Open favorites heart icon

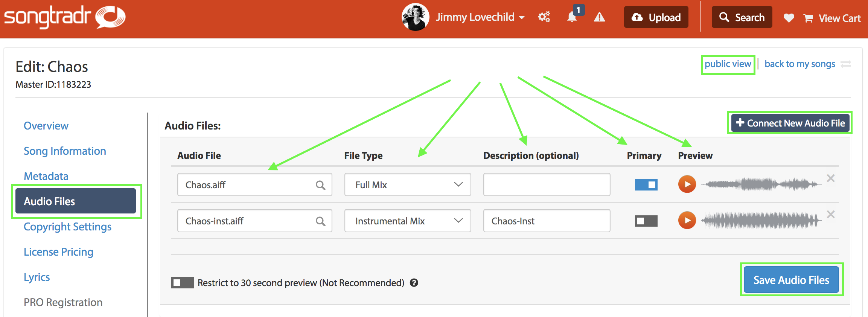pyautogui.click(x=789, y=18)
